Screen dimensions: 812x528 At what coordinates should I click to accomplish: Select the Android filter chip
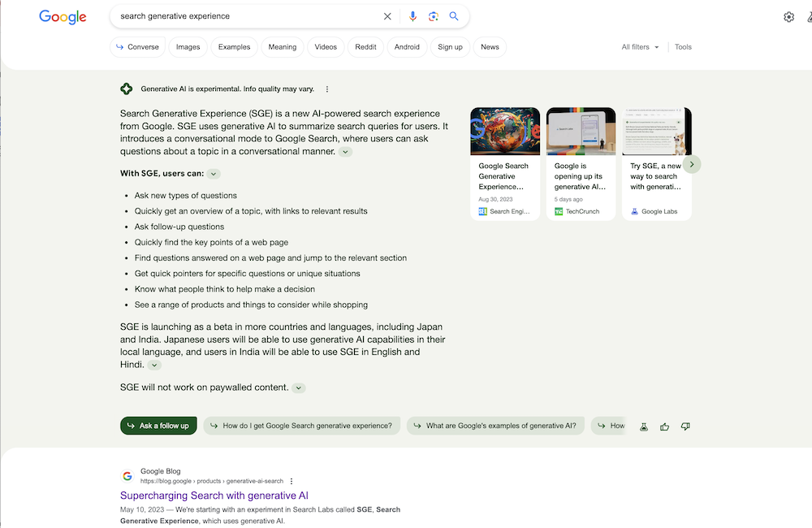tap(407, 47)
